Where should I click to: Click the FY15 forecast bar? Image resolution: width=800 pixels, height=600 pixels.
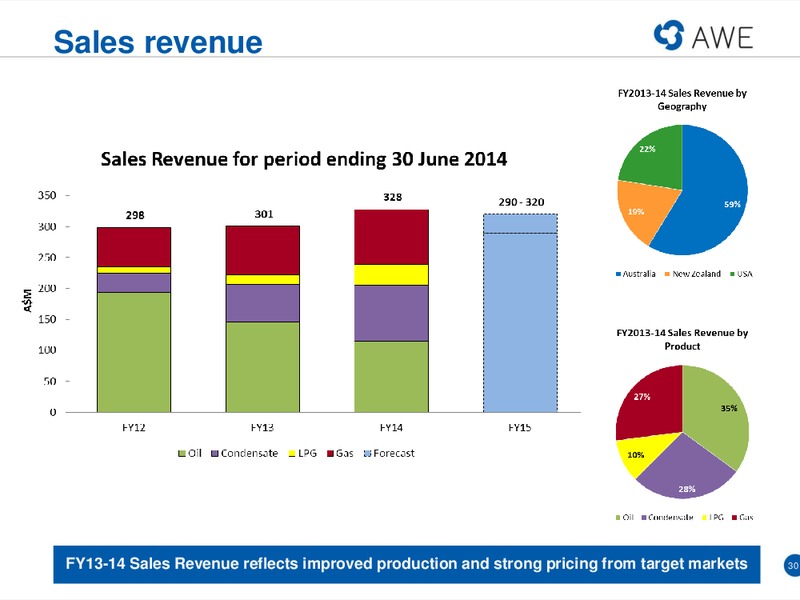pyautogui.click(x=520, y=313)
